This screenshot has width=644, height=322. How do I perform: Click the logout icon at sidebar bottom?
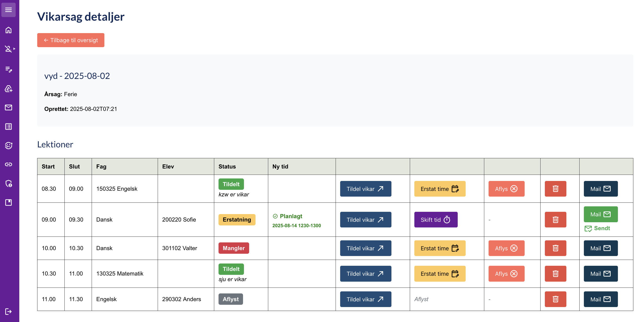click(8, 312)
